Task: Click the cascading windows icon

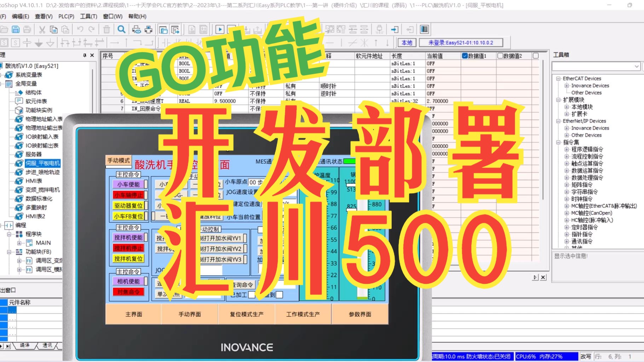Action: click(163, 29)
